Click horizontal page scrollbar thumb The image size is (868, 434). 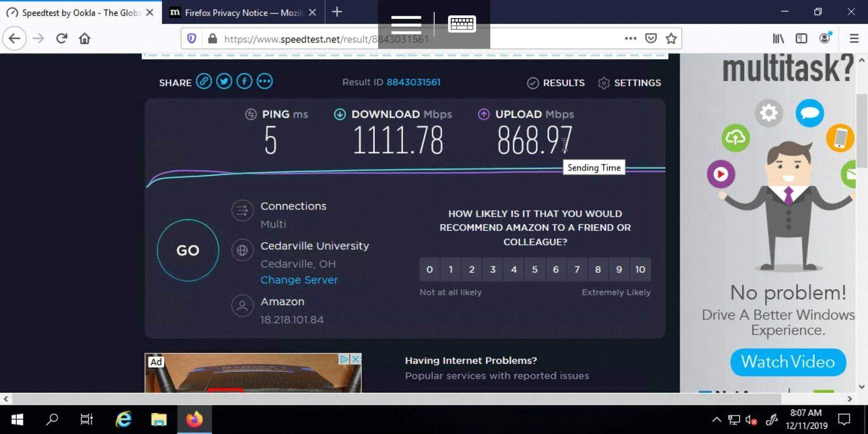396,399
